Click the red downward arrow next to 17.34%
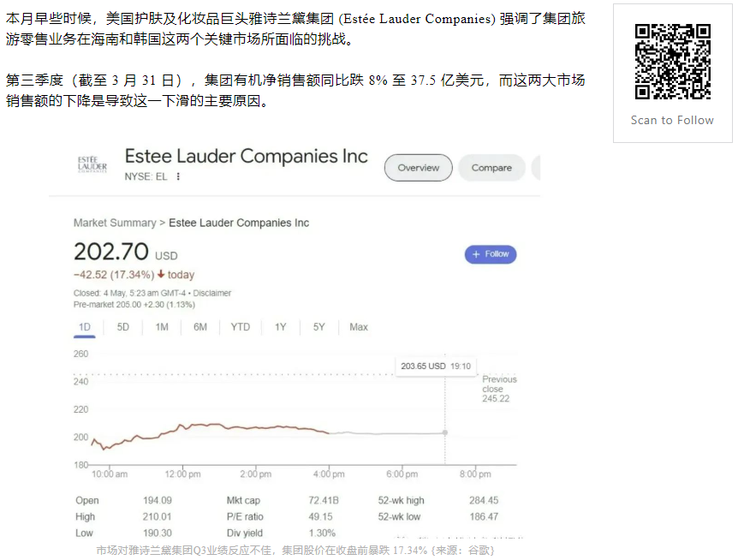 point(160,275)
